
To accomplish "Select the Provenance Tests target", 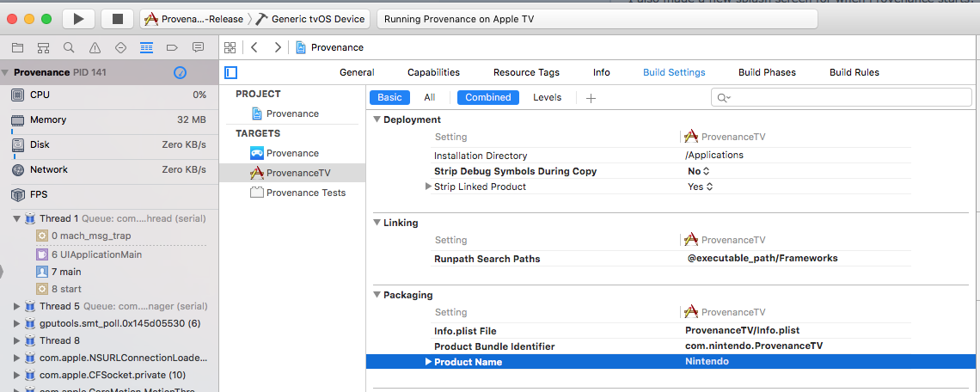I will pyautogui.click(x=305, y=193).
